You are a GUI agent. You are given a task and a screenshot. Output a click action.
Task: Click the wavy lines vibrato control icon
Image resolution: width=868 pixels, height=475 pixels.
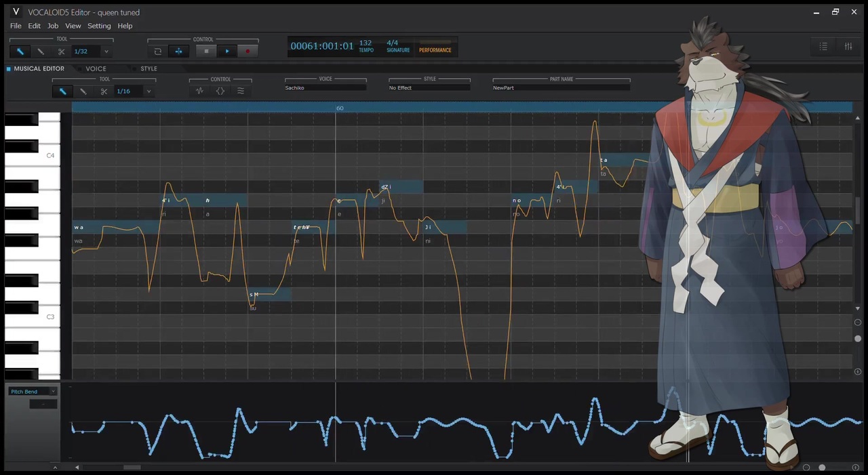241,91
